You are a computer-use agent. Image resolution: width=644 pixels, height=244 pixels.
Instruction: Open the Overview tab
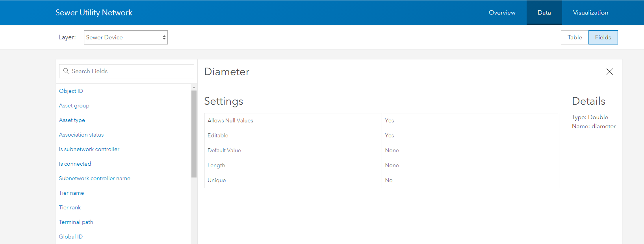click(x=502, y=13)
